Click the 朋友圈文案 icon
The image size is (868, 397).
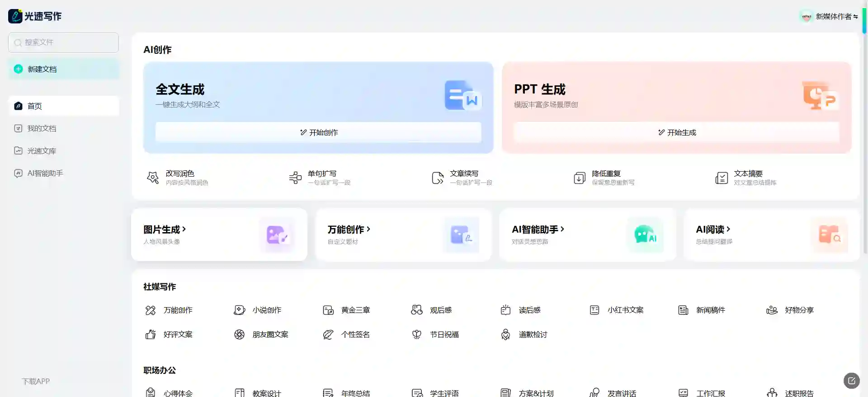point(239,334)
